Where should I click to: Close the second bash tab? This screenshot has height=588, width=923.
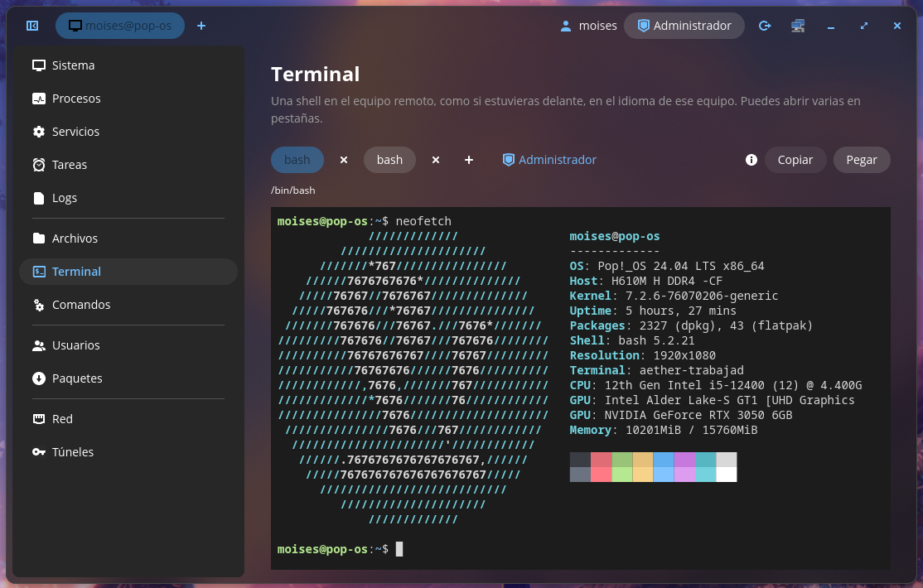436,160
